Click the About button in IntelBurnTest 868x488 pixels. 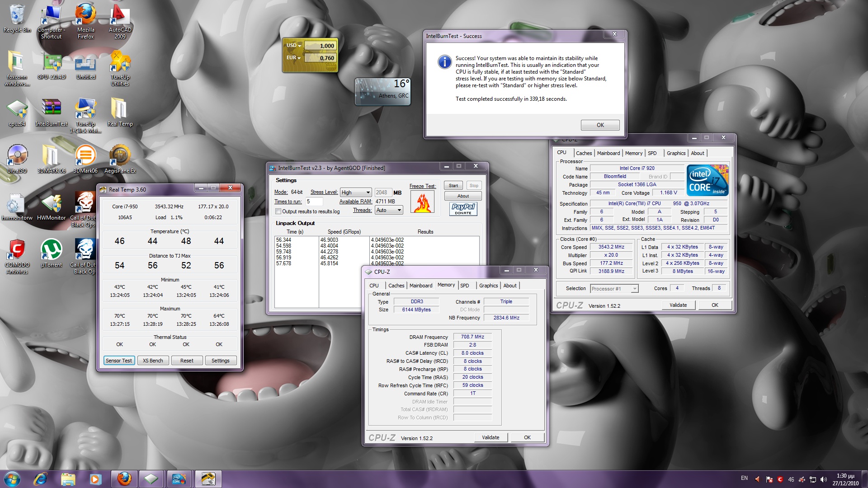tap(463, 196)
